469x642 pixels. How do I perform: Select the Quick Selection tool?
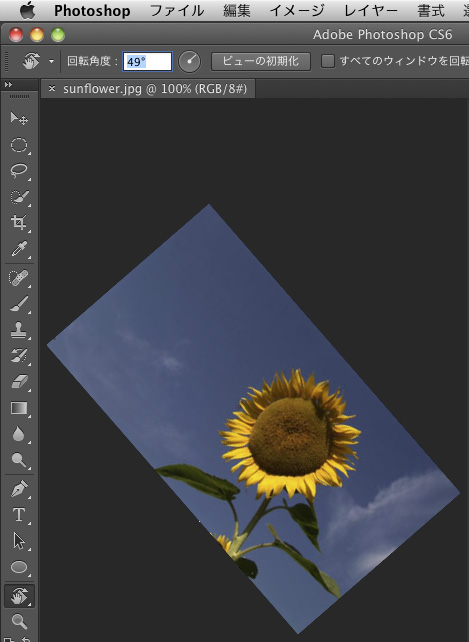(x=19, y=197)
